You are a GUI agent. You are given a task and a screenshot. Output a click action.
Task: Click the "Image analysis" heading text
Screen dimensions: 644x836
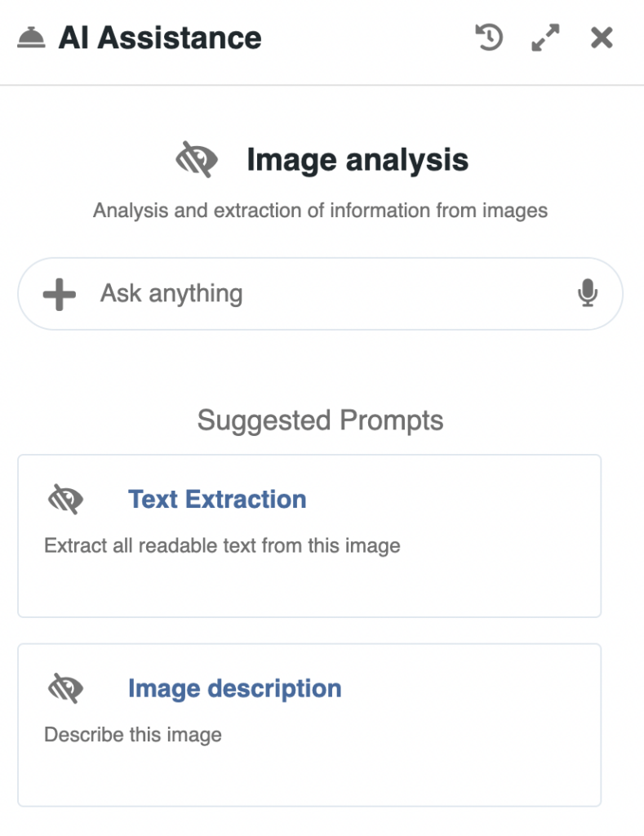tap(358, 160)
